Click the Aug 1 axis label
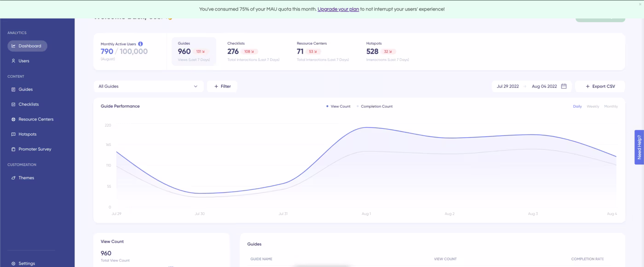The width and height of the screenshot is (644, 267). (x=366, y=214)
